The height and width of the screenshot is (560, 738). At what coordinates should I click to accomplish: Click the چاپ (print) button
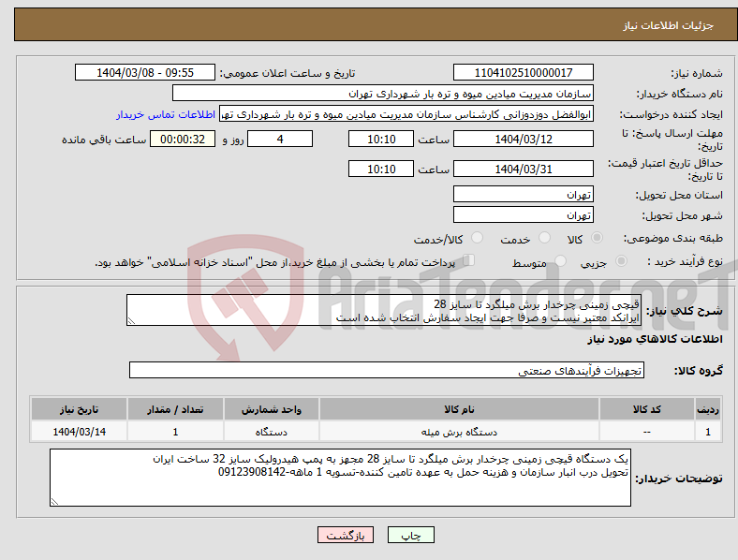pyautogui.click(x=410, y=535)
